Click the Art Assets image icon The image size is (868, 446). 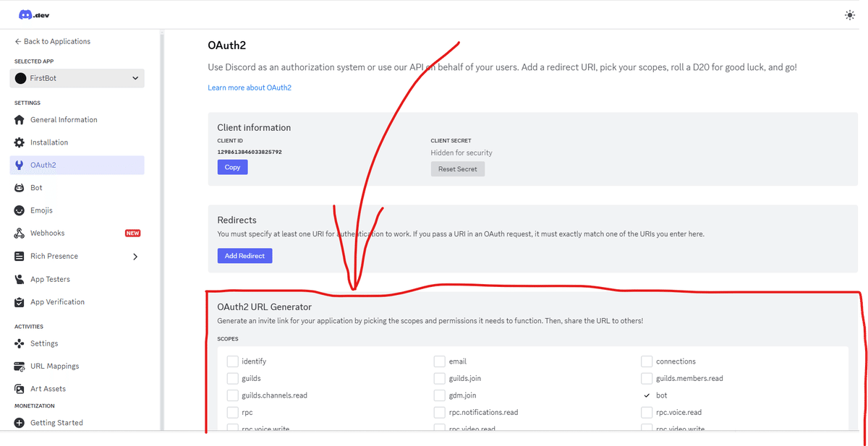click(20, 389)
